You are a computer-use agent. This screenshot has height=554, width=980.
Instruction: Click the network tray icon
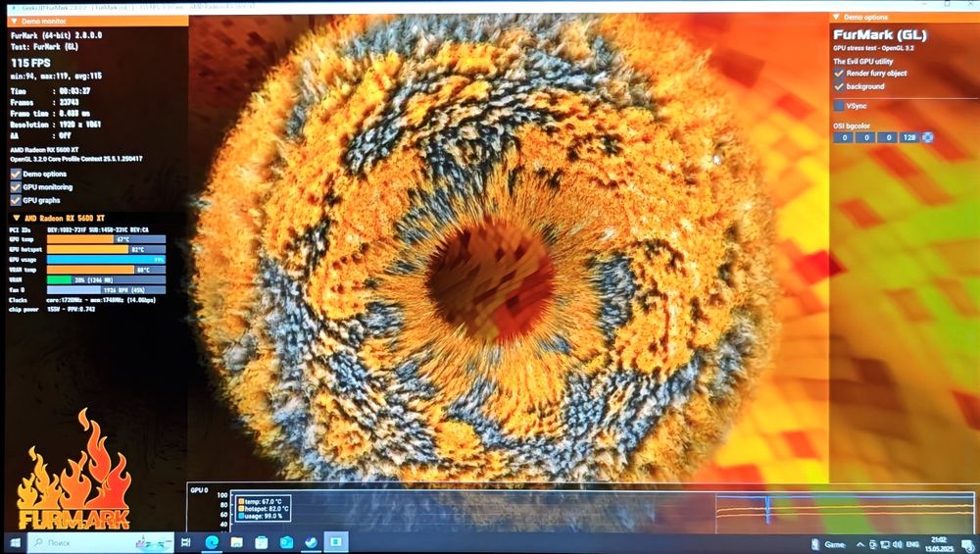coord(885,544)
